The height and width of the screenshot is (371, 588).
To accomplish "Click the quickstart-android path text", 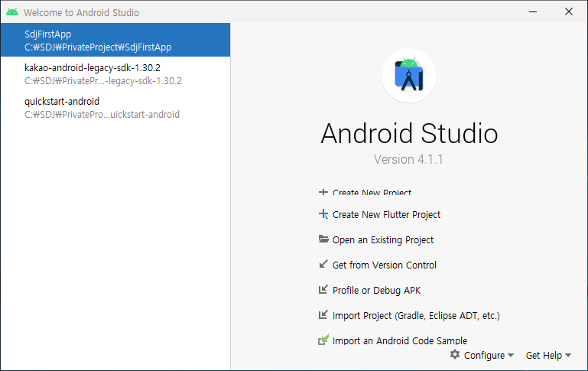I will (x=102, y=115).
